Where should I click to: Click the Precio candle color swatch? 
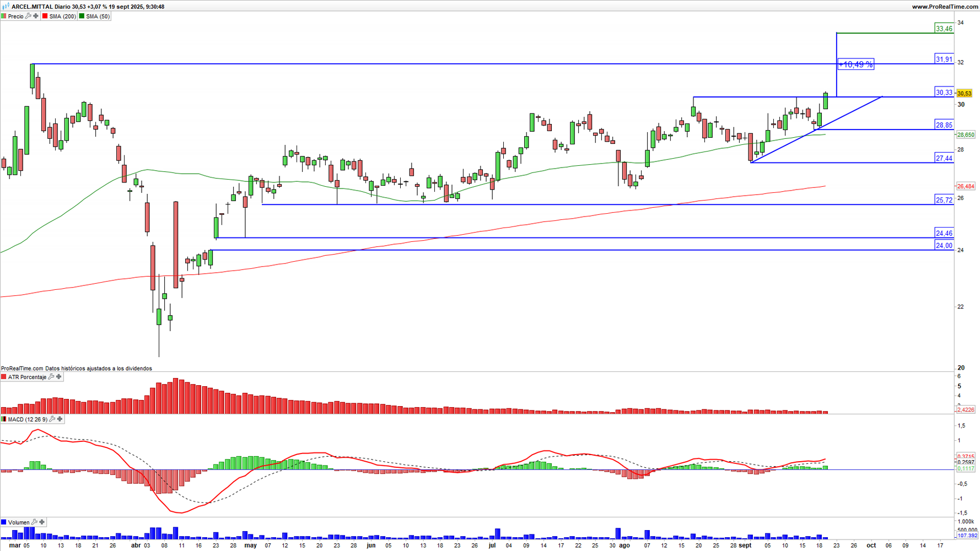coord(3,17)
